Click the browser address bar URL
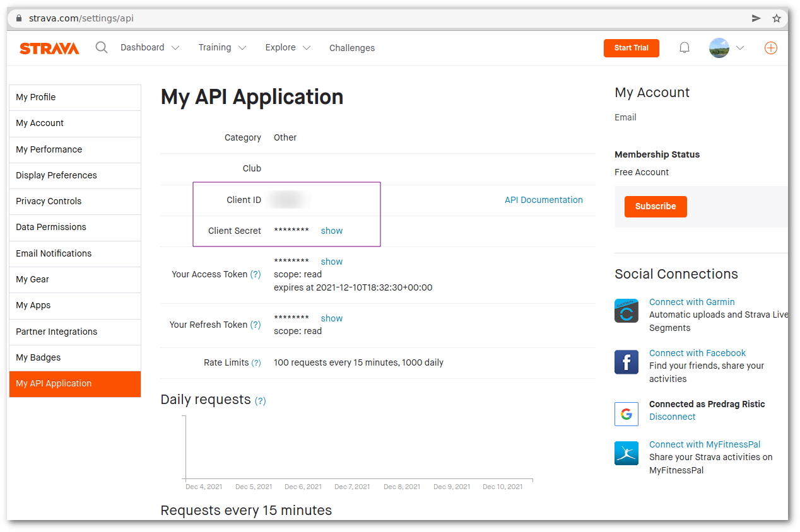This screenshot has width=800, height=532. [x=81, y=18]
